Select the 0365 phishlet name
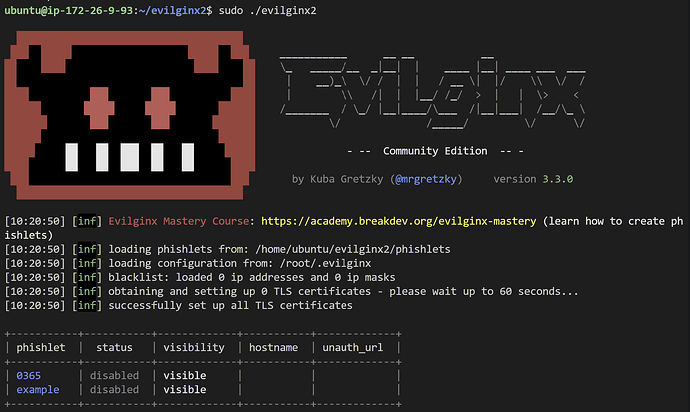 click(x=29, y=376)
